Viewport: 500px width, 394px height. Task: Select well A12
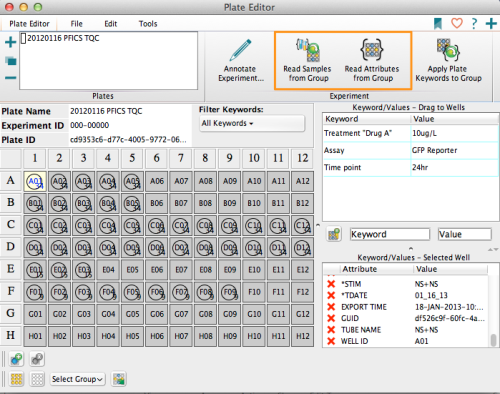(x=302, y=181)
